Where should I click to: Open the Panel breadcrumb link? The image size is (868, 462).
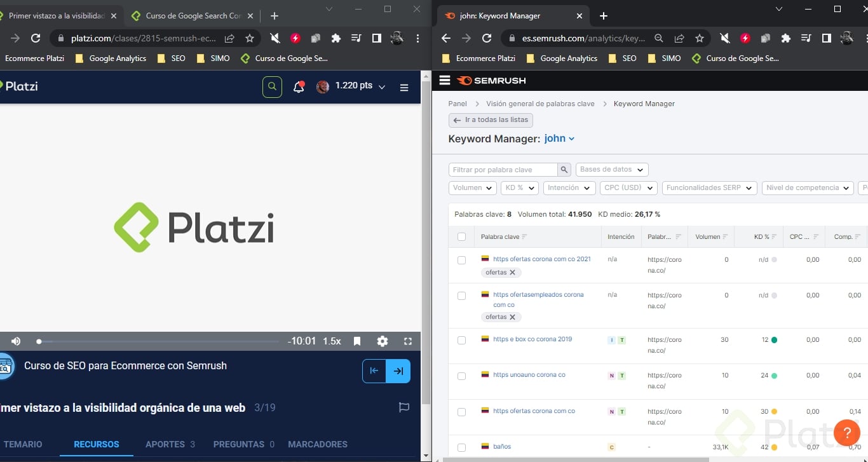tap(458, 104)
